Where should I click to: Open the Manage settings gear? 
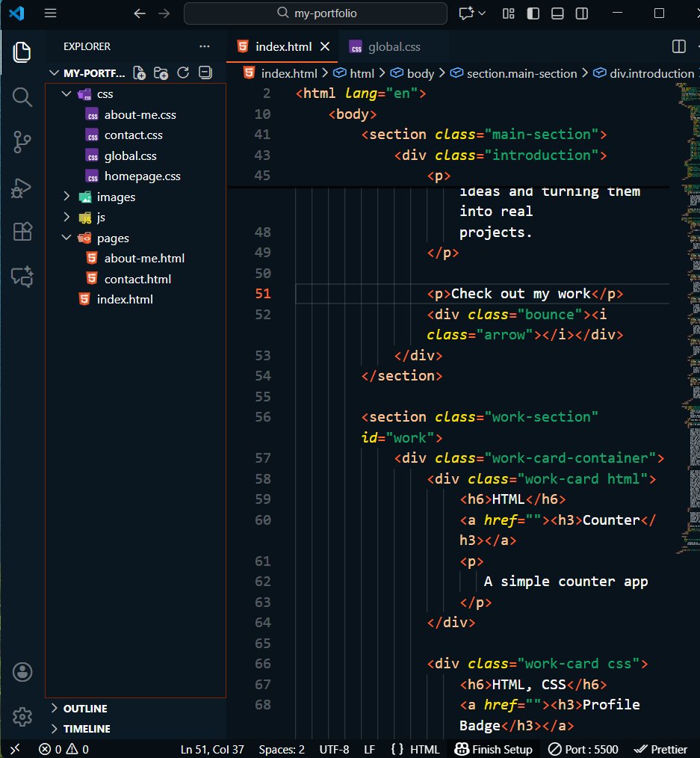pyautogui.click(x=22, y=717)
